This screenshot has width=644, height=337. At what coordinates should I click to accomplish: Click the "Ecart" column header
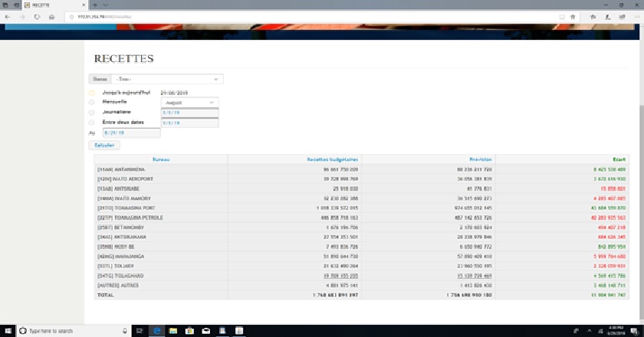(x=619, y=159)
